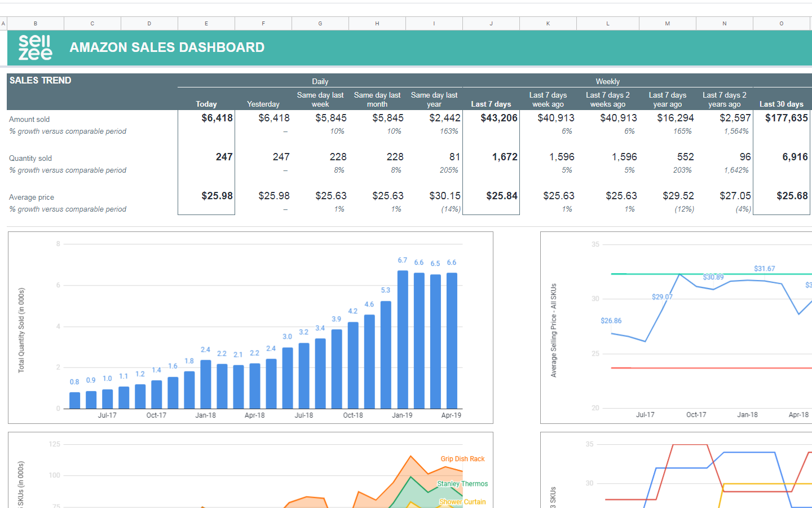
Task: Click the 6.7 bar in quantity chart
Action: pyautogui.click(x=403, y=339)
